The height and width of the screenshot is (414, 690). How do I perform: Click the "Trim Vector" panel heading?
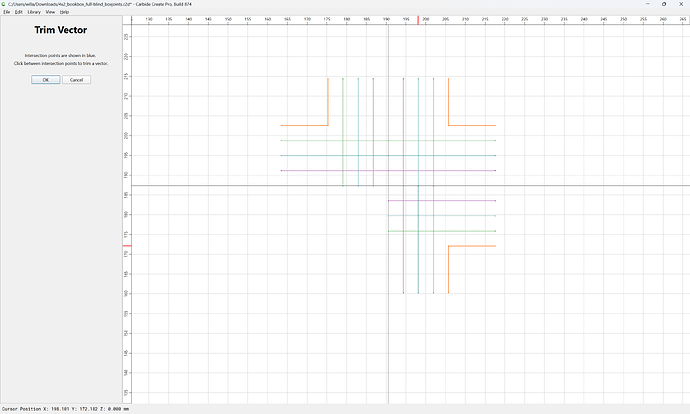coord(61,30)
